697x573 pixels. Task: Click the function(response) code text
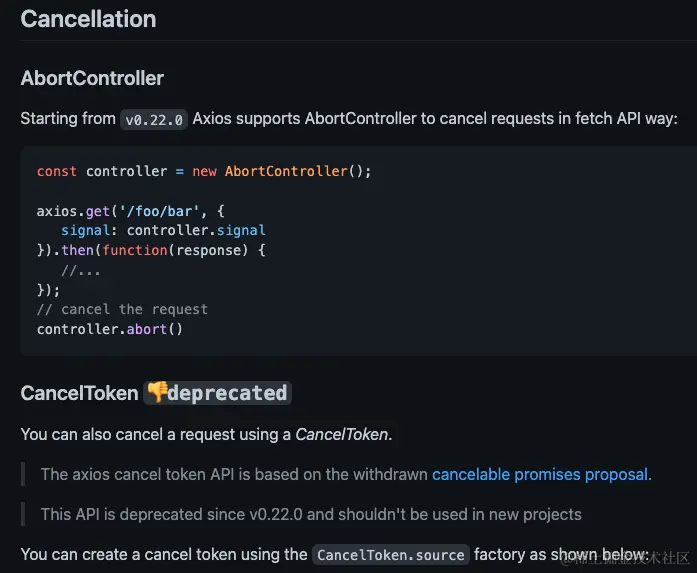175,250
